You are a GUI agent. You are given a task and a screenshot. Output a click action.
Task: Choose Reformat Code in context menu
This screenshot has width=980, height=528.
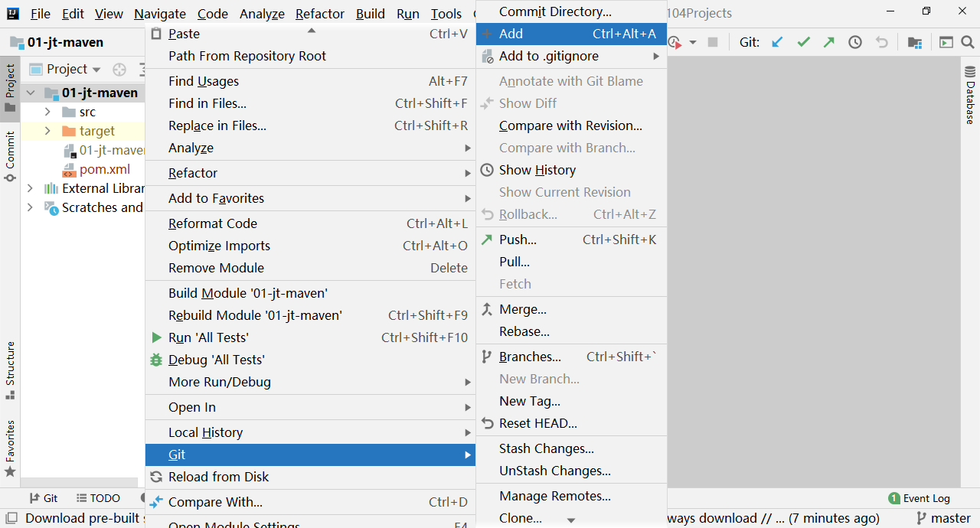coord(310,223)
